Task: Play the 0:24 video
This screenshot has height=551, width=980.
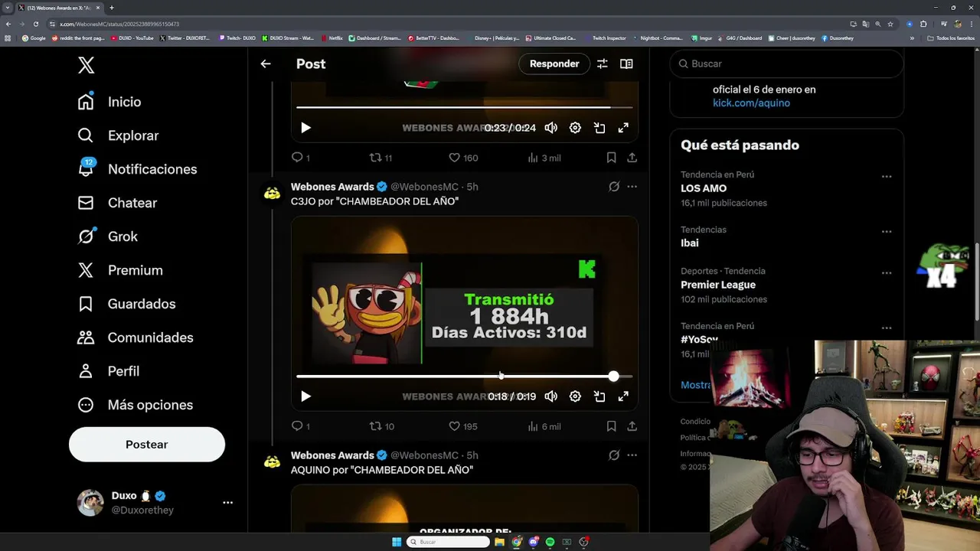Action: pyautogui.click(x=305, y=128)
